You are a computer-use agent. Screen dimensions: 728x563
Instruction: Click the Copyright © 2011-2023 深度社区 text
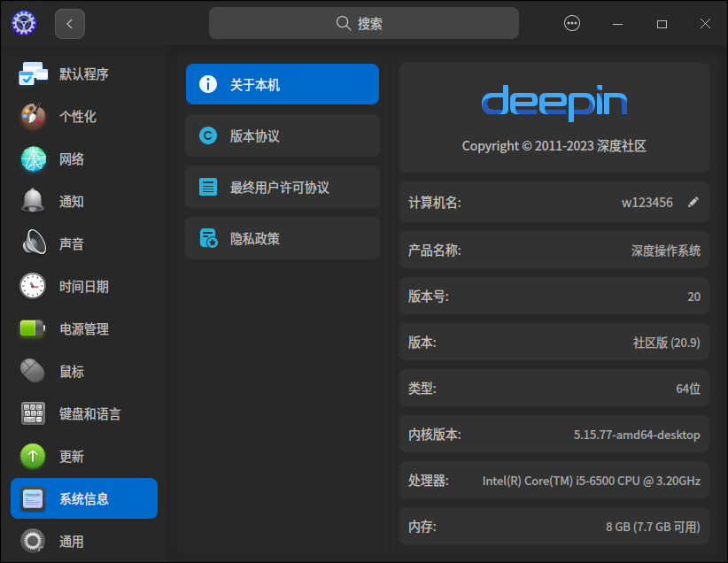[x=554, y=146]
